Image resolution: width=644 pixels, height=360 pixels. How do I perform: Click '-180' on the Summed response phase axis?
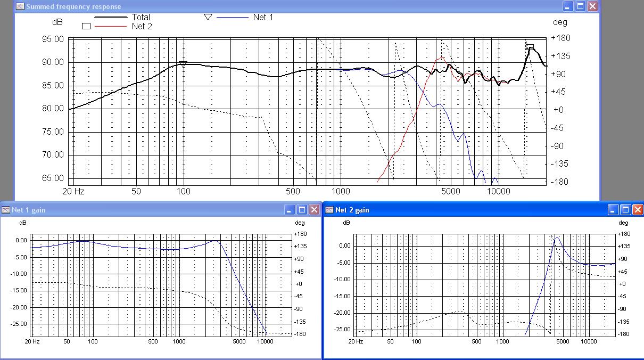(x=559, y=182)
